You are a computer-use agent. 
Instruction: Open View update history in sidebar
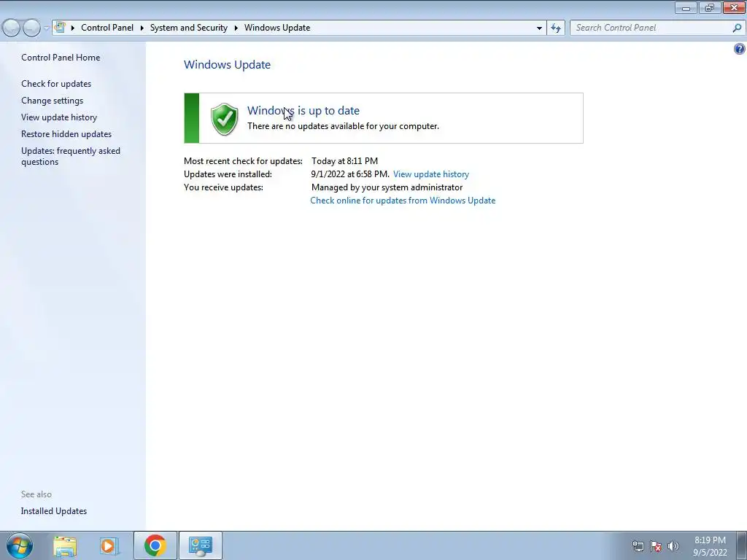click(59, 117)
